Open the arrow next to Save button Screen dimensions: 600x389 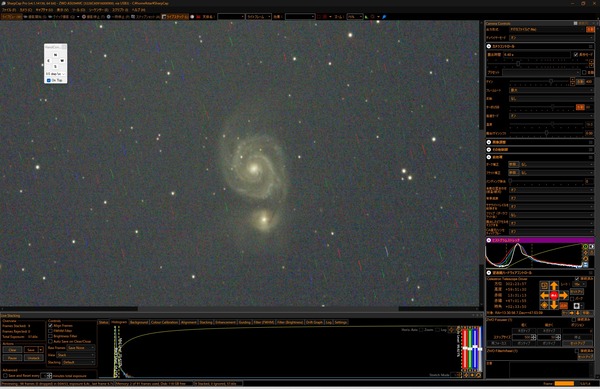point(41,350)
